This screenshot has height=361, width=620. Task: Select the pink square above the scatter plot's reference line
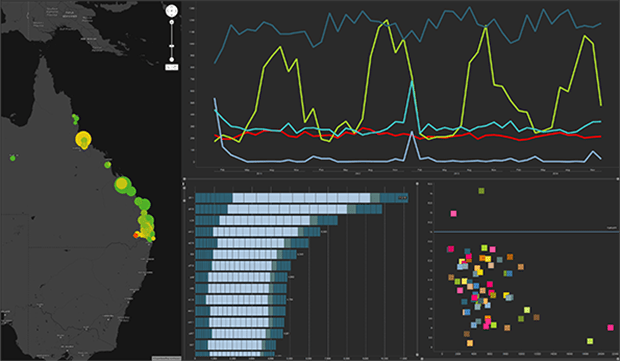click(x=454, y=214)
